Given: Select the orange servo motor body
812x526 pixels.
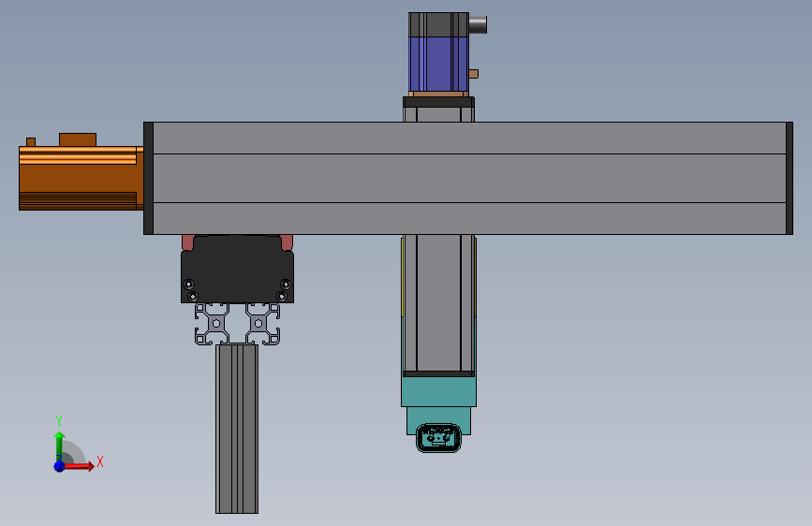Looking at the screenshot, I should coord(81,178).
